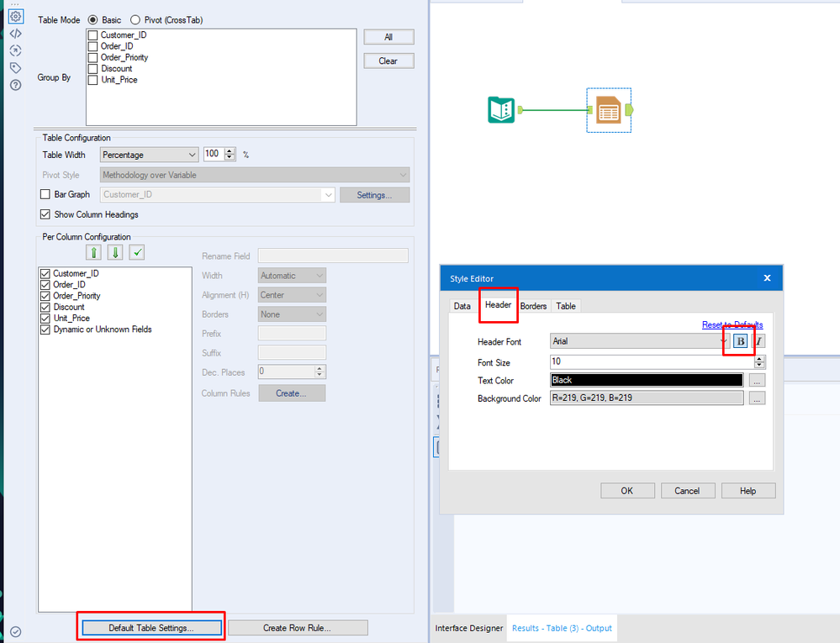Open the XML code view icon
The image size is (840, 643).
pyautogui.click(x=15, y=34)
